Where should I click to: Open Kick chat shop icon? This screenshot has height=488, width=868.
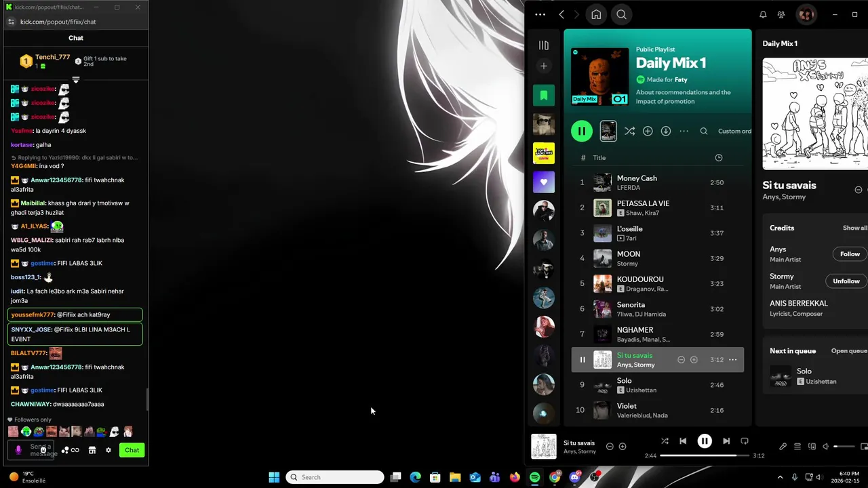(x=92, y=450)
